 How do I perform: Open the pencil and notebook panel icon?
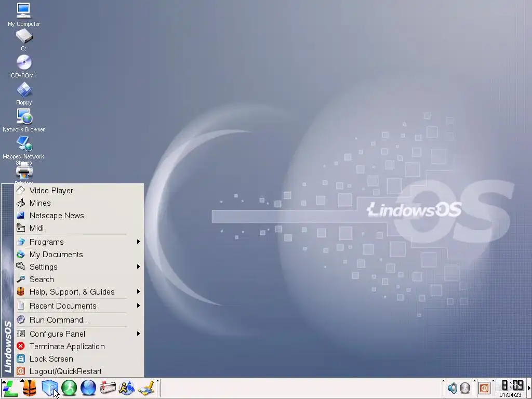146,388
